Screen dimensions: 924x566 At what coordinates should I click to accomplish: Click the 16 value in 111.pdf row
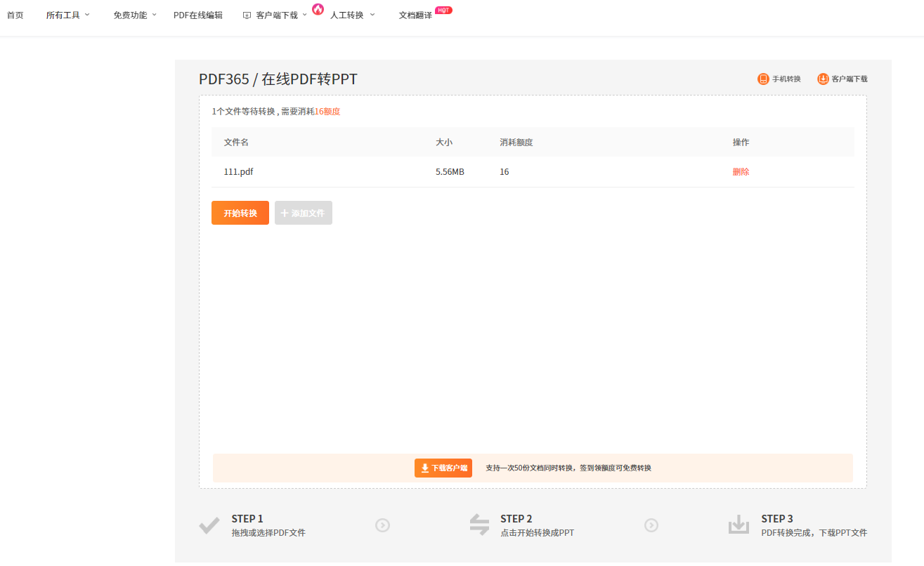click(505, 171)
